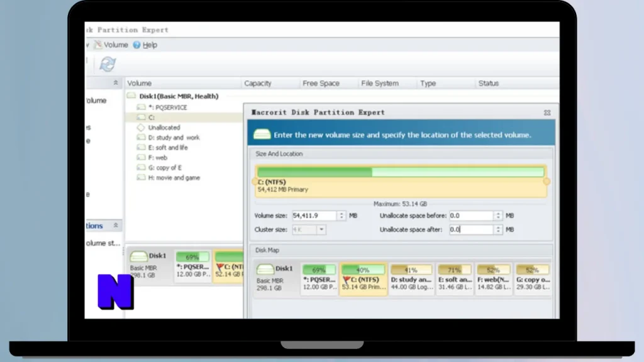Select Disk1 (Basic MBR, Health) row

pos(179,96)
